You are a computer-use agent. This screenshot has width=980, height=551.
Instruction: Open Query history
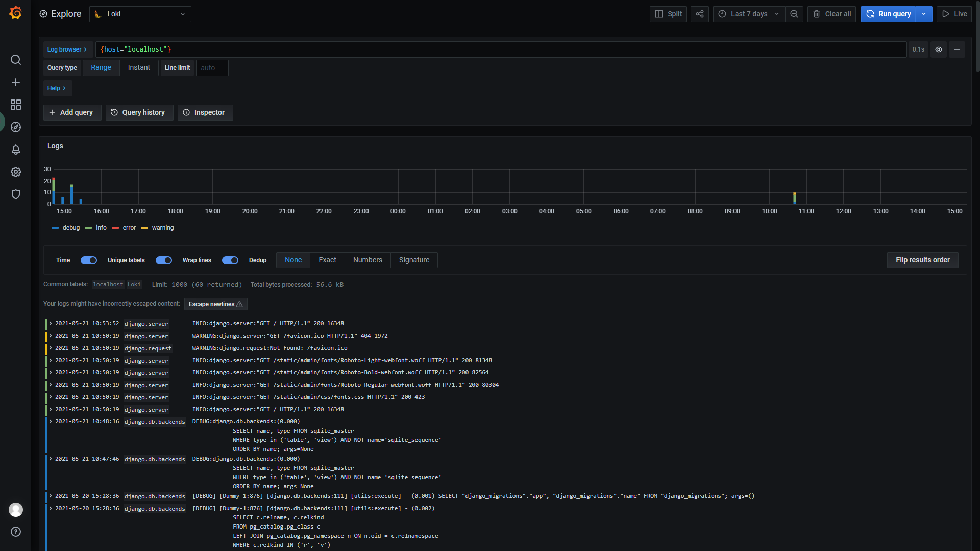tap(139, 113)
